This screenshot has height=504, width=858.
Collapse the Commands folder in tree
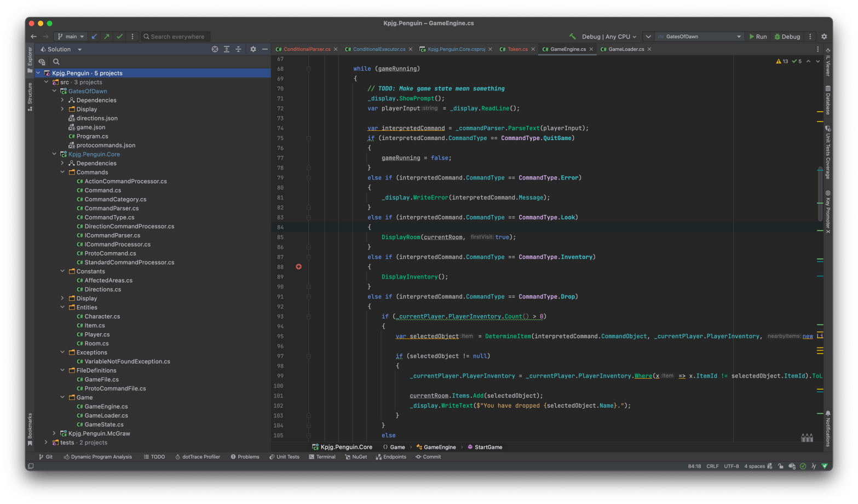coord(62,172)
